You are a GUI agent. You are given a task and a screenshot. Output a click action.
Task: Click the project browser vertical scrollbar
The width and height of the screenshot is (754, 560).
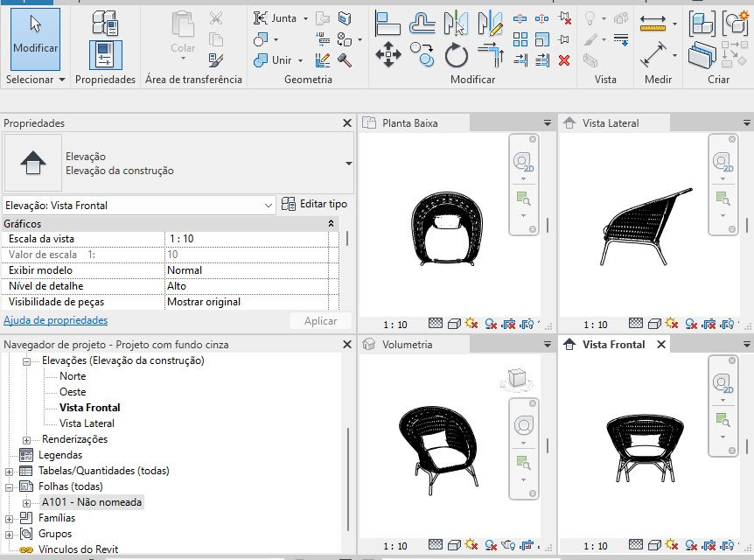click(347, 479)
